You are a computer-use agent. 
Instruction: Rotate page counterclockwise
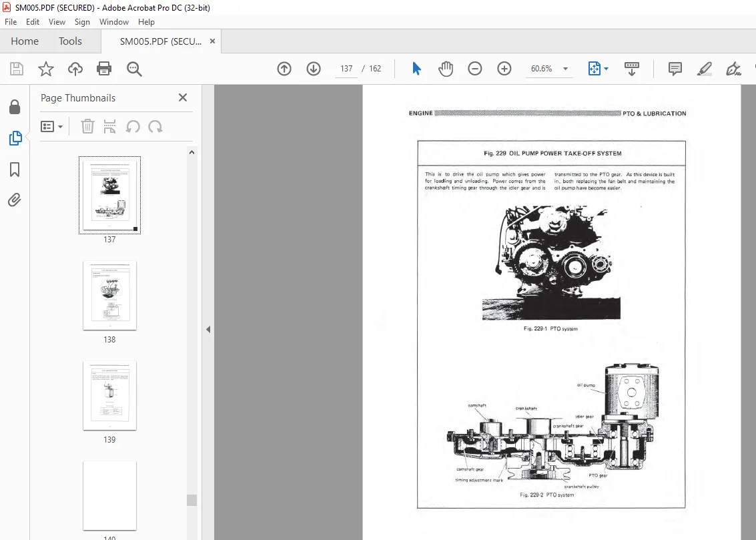click(x=133, y=127)
